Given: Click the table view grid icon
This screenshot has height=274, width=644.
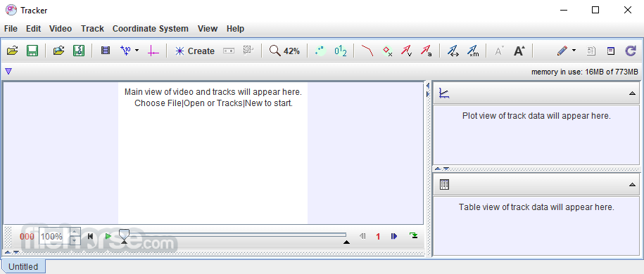Looking at the screenshot, I should tap(444, 185).
